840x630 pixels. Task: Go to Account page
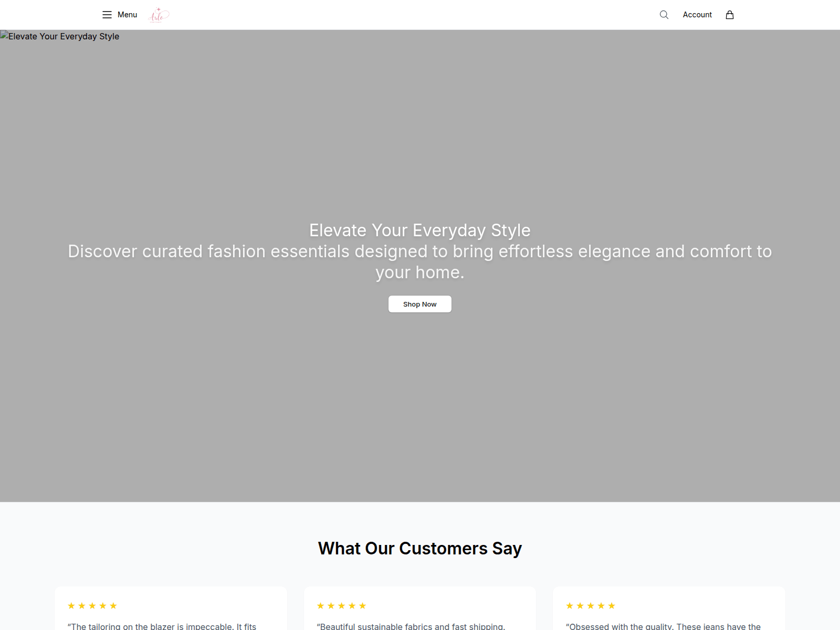point(697,15)
